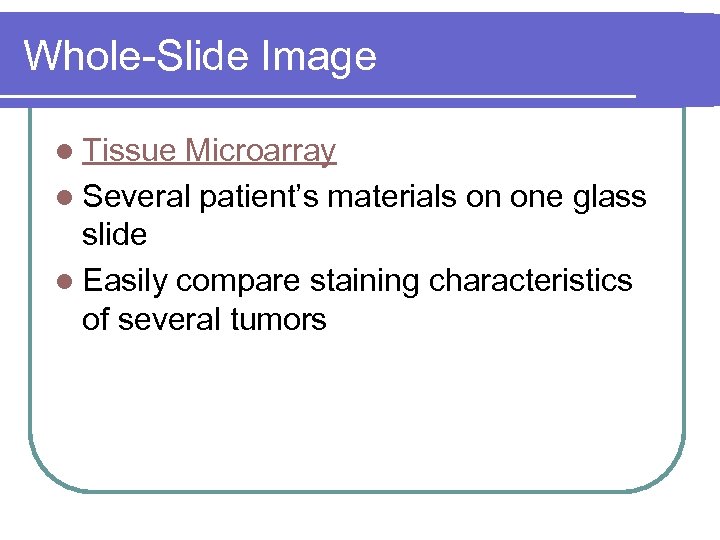
Task: Click the word compare
Action: 234,282
